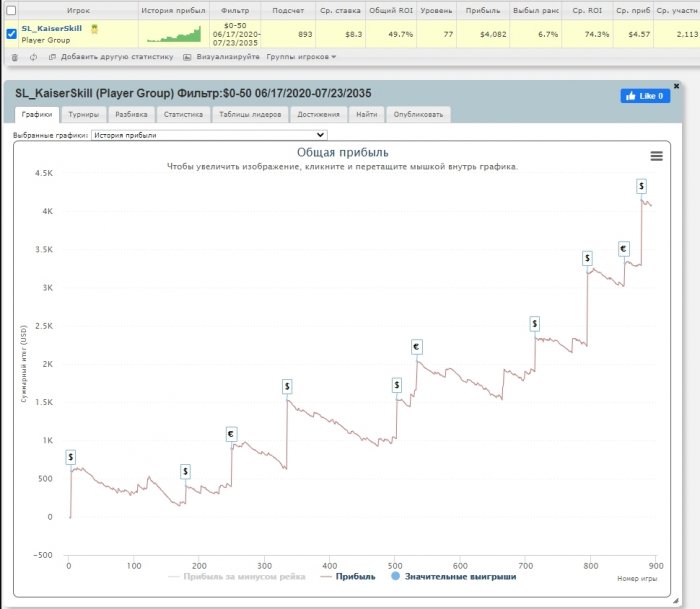
Task: Sort by the Общий ROI column header
Action: tap(391, 10)
